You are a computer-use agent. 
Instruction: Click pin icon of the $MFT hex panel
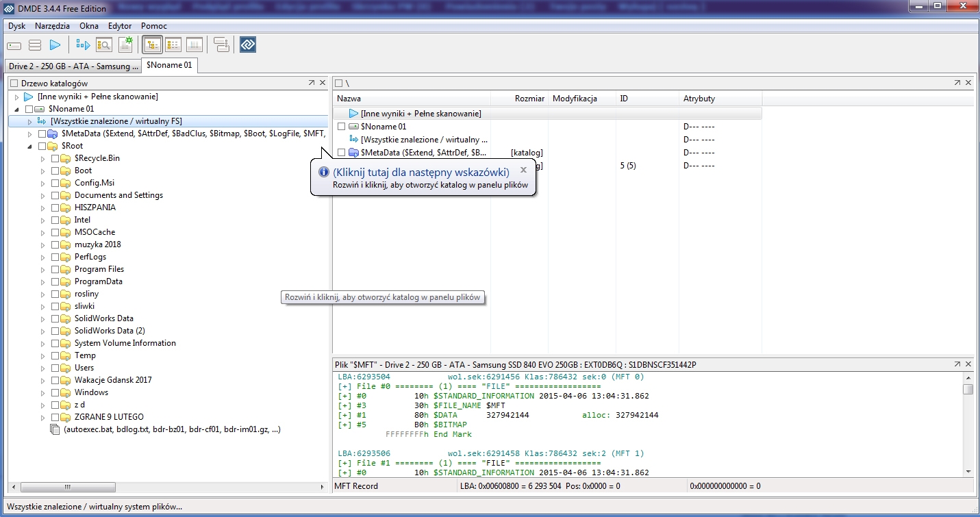point(957,365)
